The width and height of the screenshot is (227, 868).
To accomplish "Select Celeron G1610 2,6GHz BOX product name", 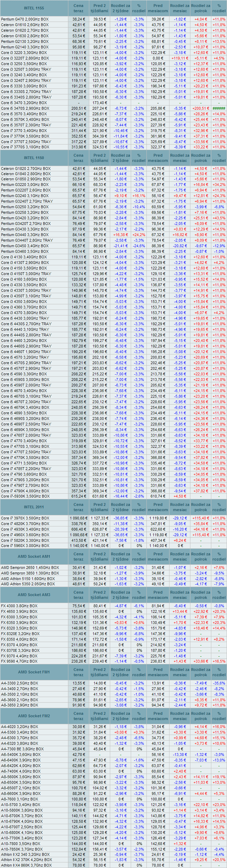I will [x=25, y=25].
